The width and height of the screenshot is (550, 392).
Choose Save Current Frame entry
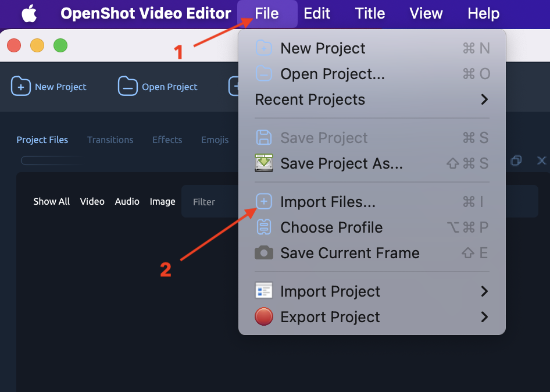click(372, 252)
